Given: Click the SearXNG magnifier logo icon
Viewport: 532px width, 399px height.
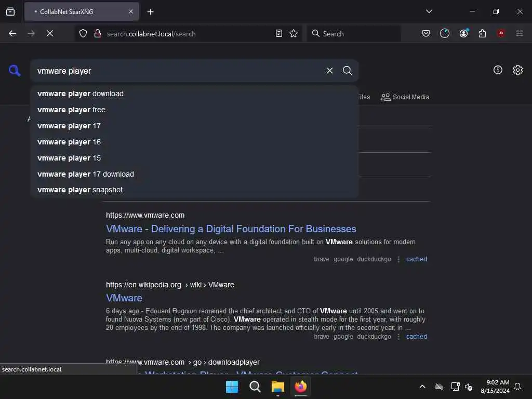Looking at the screenshot, I should [15, 71].
